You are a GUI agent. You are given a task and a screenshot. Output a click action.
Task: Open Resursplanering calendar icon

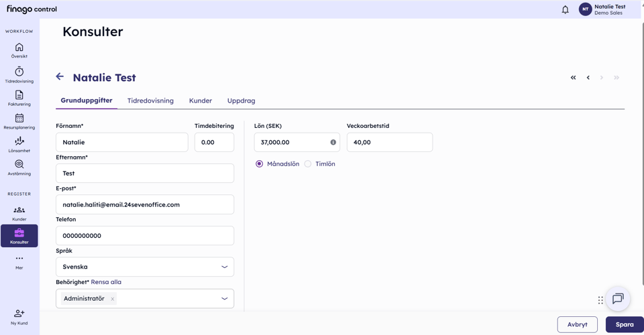(x=19, y=118)
